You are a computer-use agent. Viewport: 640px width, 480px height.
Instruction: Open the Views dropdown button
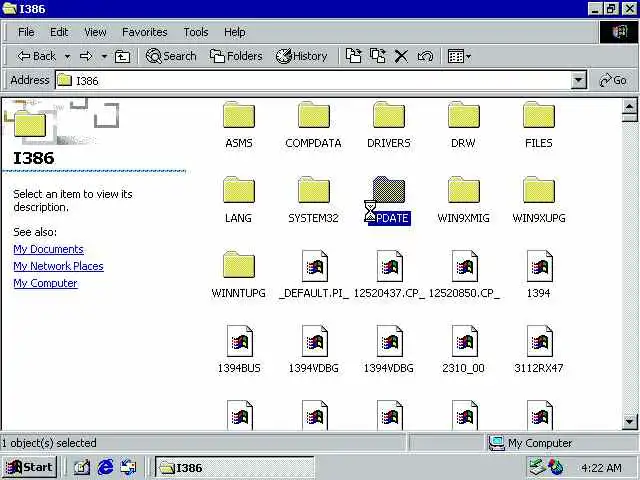click(459, 56)
